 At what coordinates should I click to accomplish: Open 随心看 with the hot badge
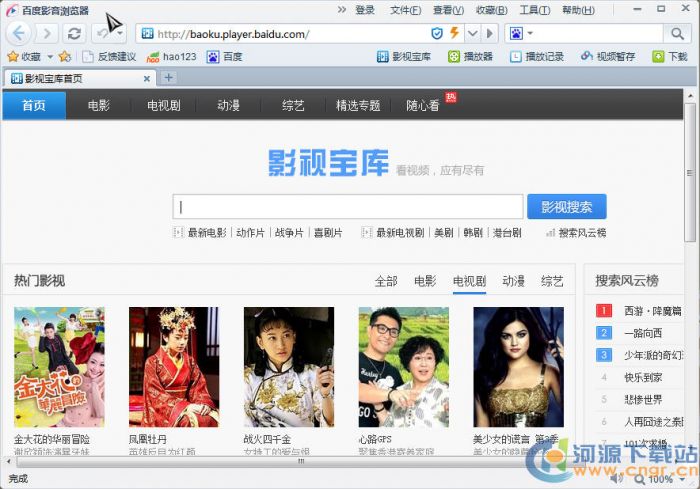(x=423, y=105)
